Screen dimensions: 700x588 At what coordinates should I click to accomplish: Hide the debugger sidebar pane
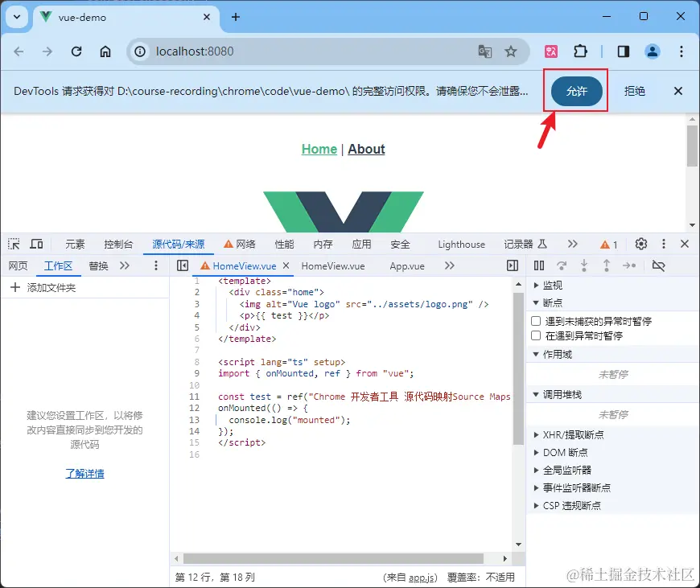[513, 265]
